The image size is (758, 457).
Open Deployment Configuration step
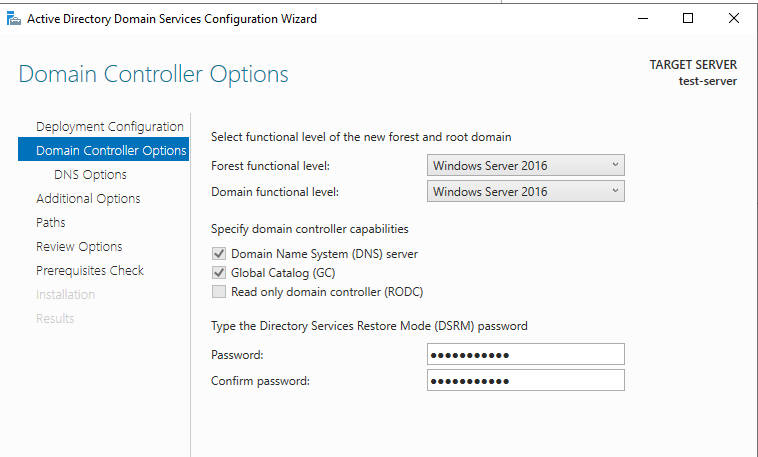[x=110, y=127]
